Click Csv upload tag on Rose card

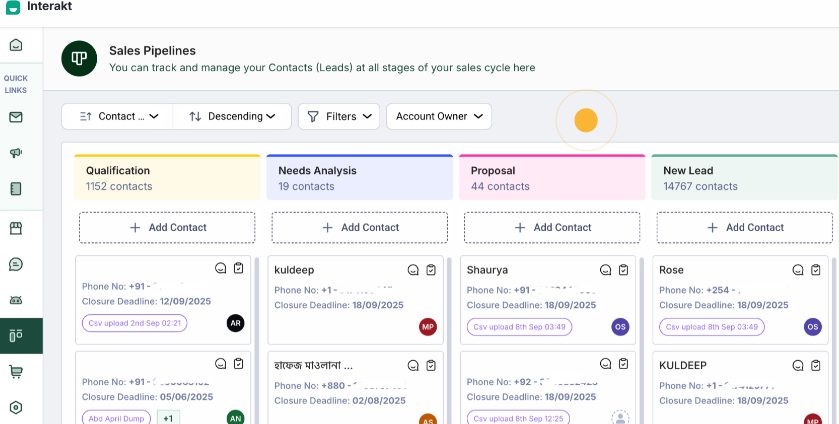point(712,327)
